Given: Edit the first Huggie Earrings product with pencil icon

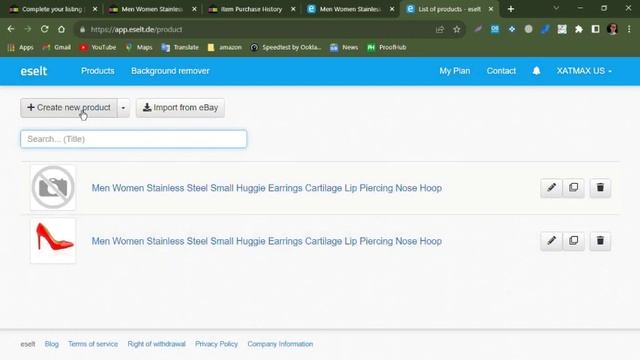Looking at the screenshot, I should (x=551, y=188).
